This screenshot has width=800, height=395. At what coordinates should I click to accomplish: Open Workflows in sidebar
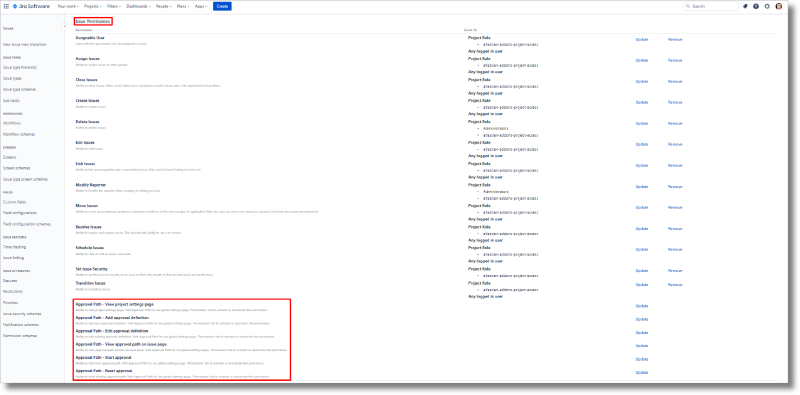click(12, 123)
